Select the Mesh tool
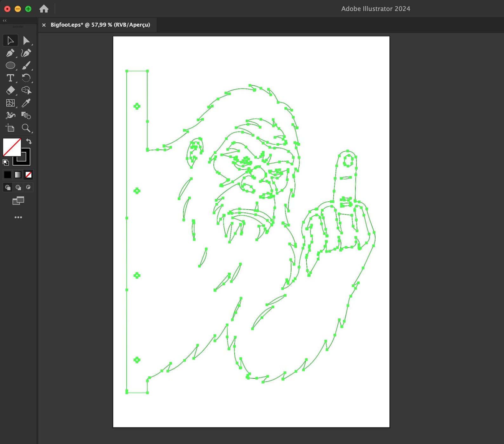504x444 pixels. pos(10,103)
